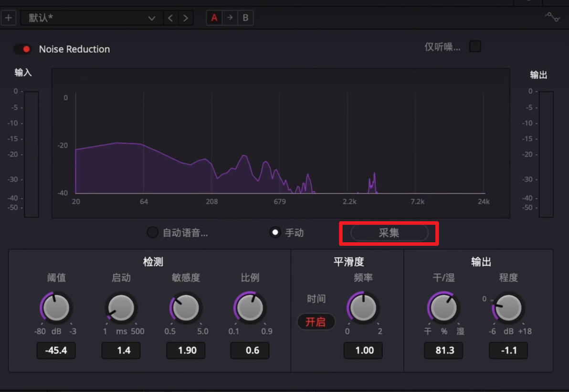
Task: Edit threshold value field -45.4
Action: [x=56, y=350]
